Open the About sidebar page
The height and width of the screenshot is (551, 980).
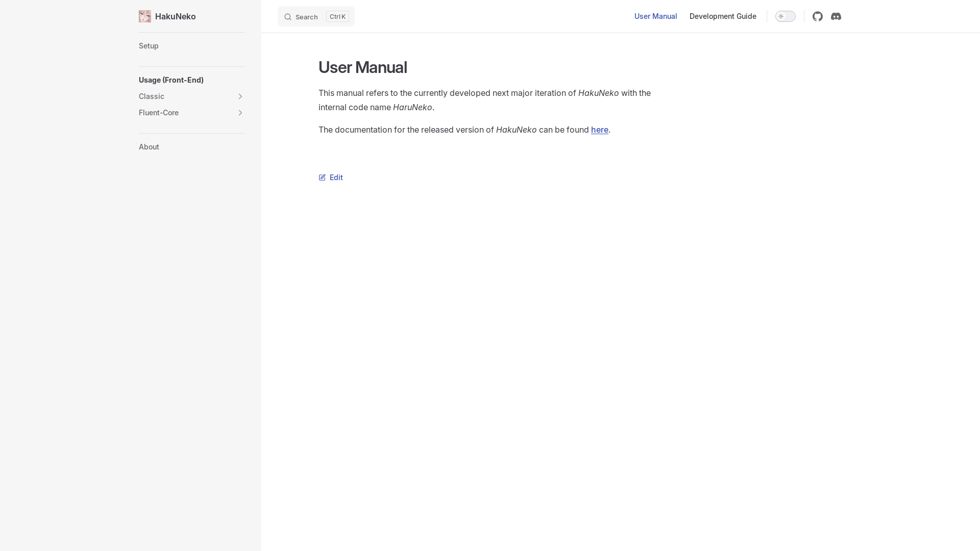(149, 147)
